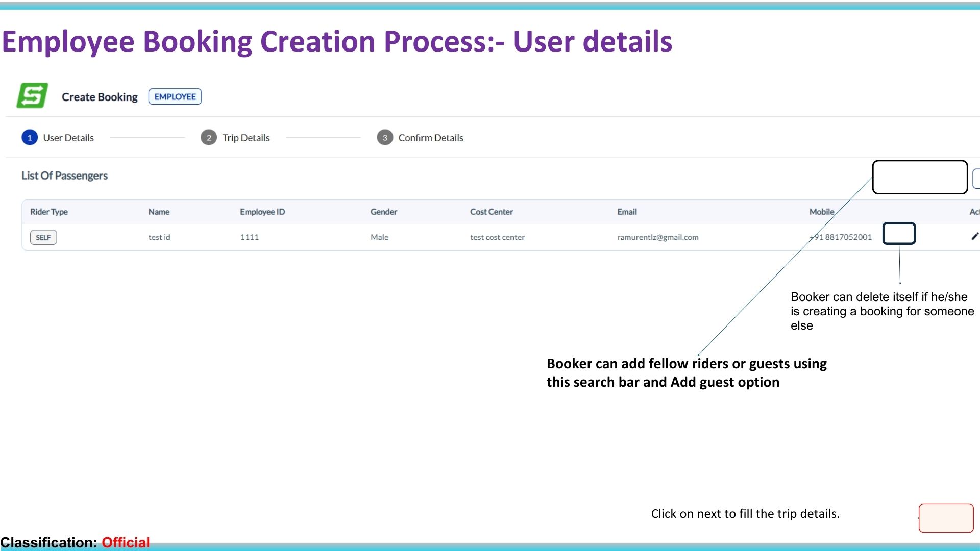Click the highlighted delete box beside mobile number

tap(899, 234)
